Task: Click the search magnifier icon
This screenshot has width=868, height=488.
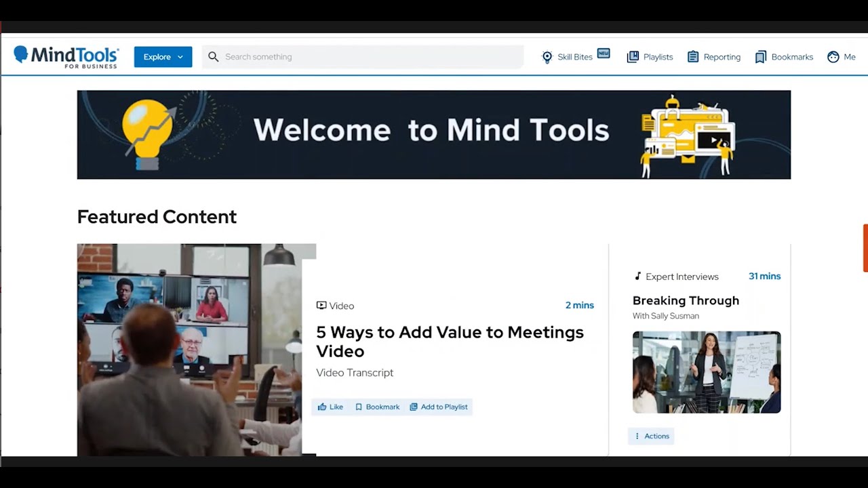Action: (x=214, y=57)
